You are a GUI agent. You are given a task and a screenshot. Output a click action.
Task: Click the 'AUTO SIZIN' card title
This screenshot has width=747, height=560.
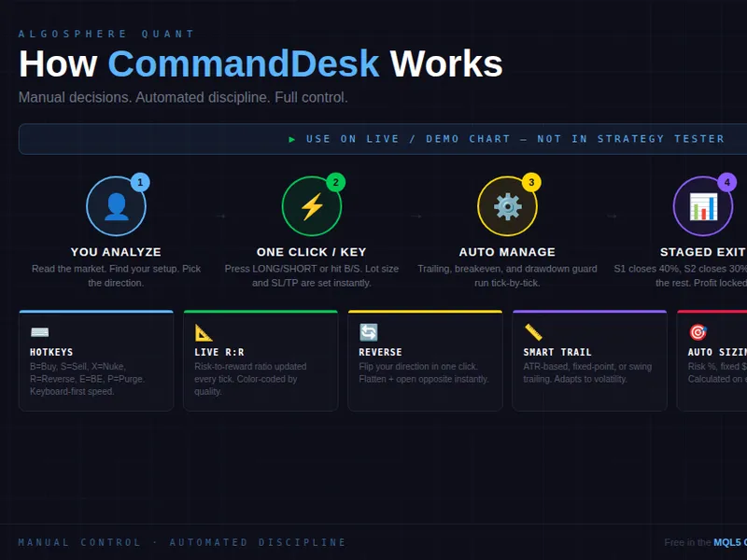coord(717,353)
